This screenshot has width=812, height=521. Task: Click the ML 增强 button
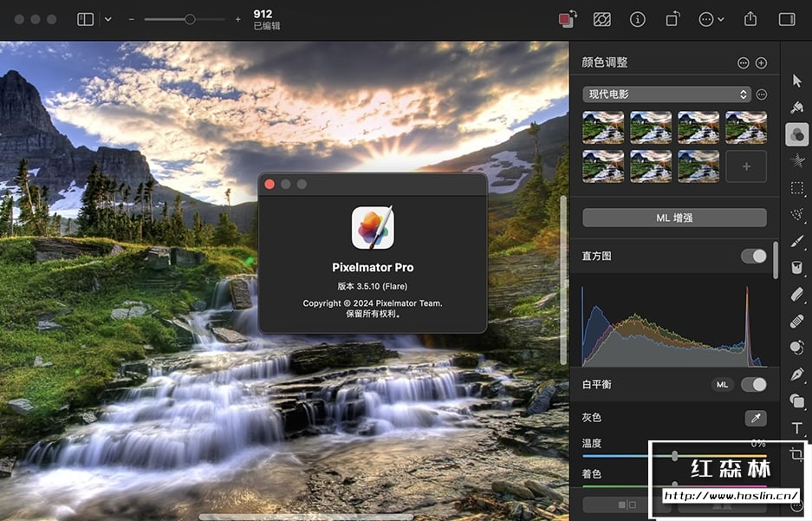674,218
